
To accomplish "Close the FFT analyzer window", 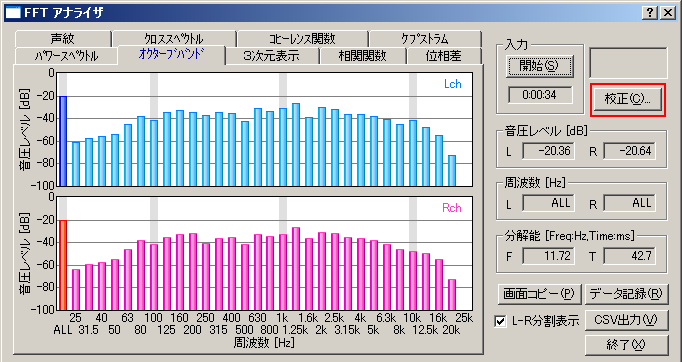I will (x=668, y=13).
